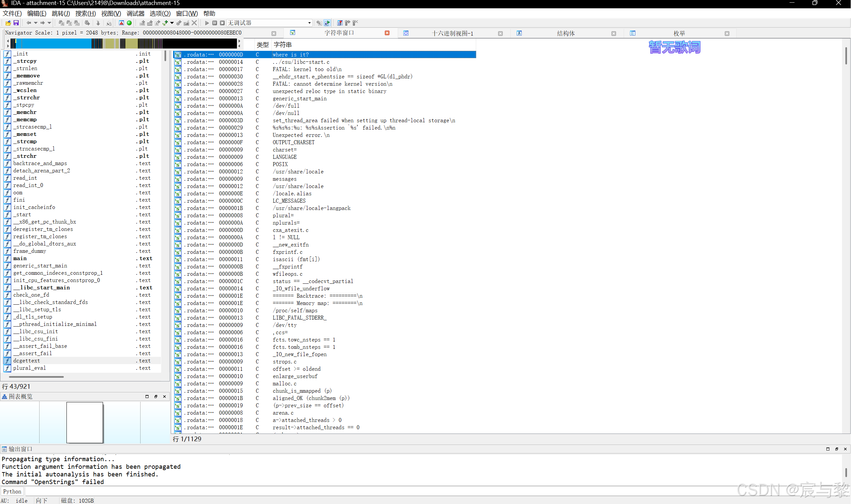
Task: Click the pause process icon
Action: [215, 23]
